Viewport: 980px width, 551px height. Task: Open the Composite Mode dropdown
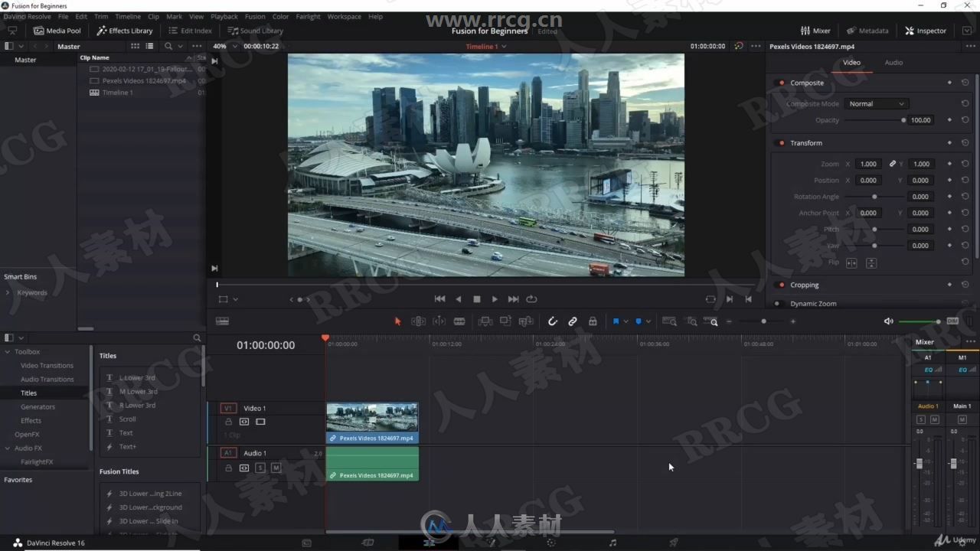[x=877, y=104]
